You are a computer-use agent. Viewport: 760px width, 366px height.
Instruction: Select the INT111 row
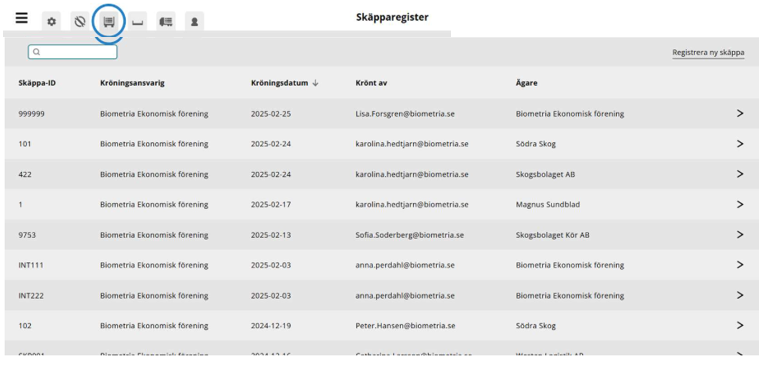pyautogui.click(x=381, y=265)
